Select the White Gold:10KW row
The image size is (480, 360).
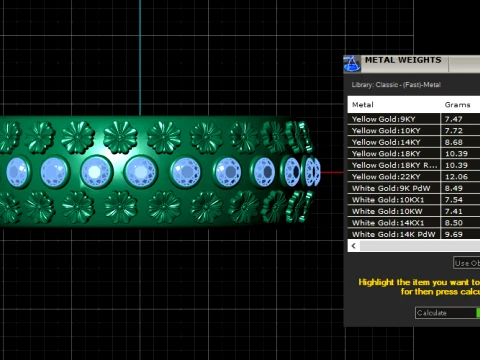(414, 211)
